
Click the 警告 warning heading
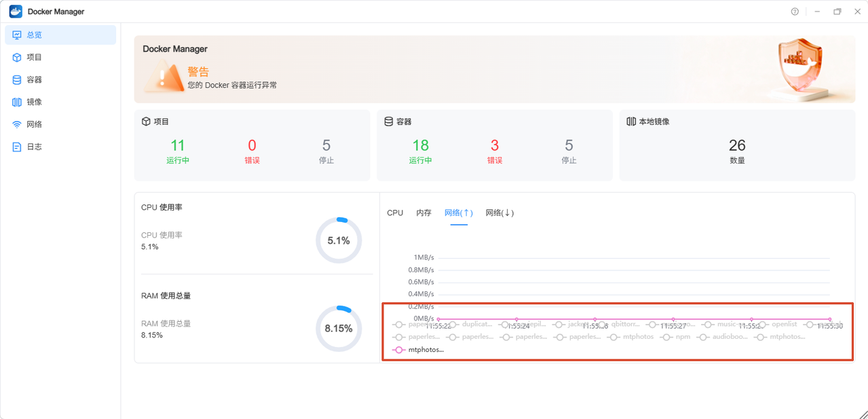click(x=198, y=71)
